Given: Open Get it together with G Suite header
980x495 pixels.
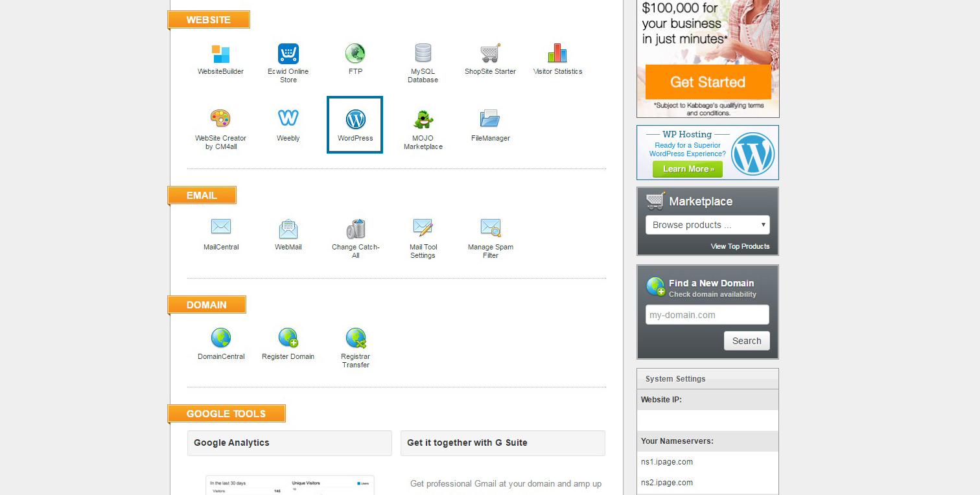Looking at the screenshot, I should [x=503, y=443].
